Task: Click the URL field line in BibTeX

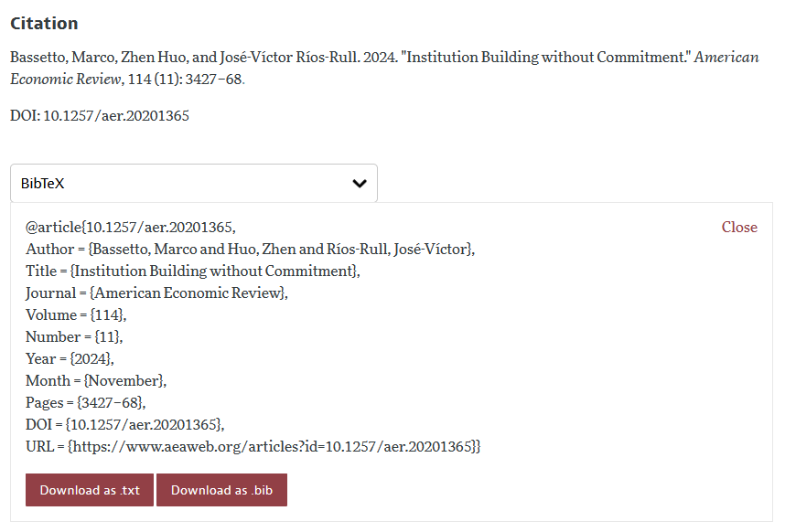Action: [253, 446]
